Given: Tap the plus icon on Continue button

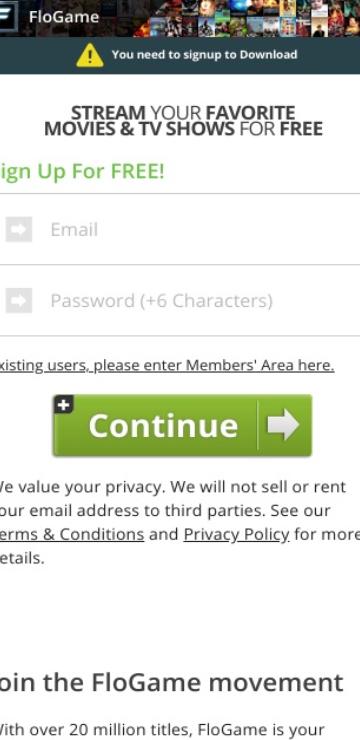Looking at the screenshot, I should tap(64, 404).
